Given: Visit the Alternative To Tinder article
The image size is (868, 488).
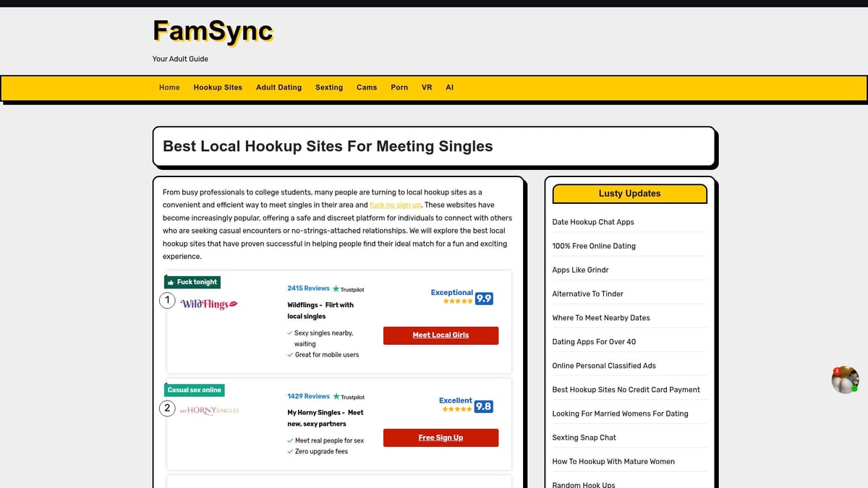Looking at the screenshot, I should click(587, 294).
